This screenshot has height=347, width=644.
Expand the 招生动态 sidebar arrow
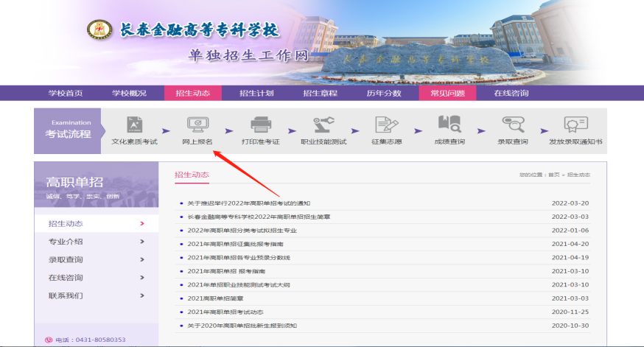[142, 223]
